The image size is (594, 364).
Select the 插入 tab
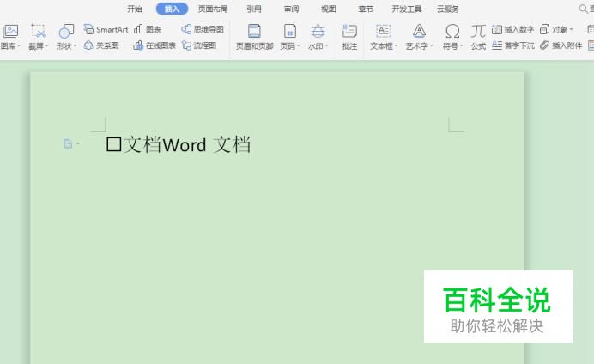click(x=172, y=9)
